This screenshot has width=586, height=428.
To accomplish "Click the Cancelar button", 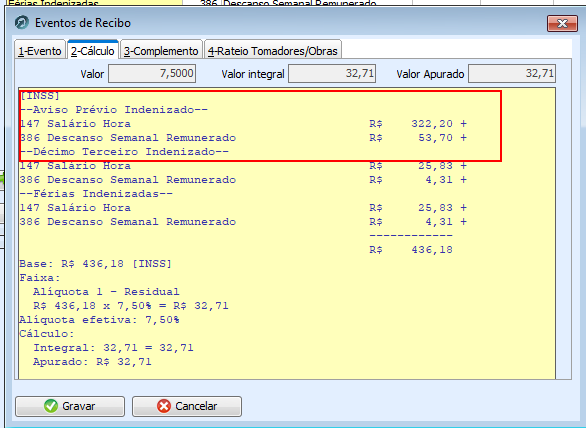I will 187,406.
